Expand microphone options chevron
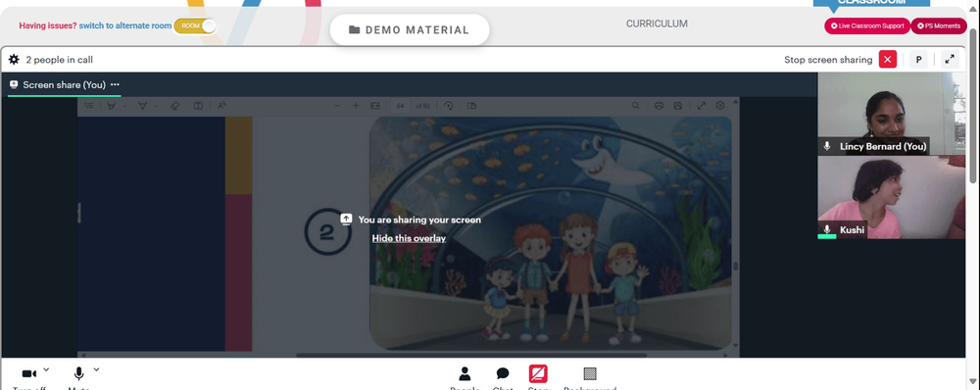The width and height of the screenshot is (980, 390). (x=96, y=369)
